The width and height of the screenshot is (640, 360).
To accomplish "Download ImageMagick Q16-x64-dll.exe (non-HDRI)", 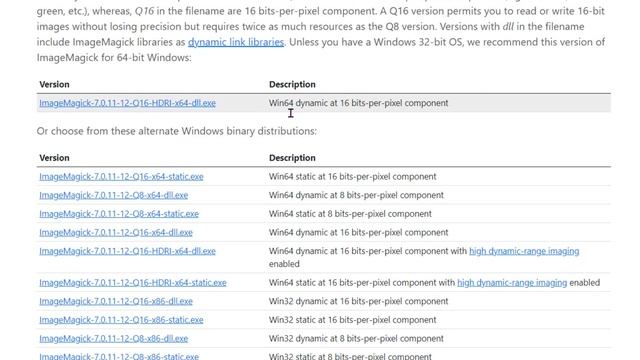I will [116, 232].
